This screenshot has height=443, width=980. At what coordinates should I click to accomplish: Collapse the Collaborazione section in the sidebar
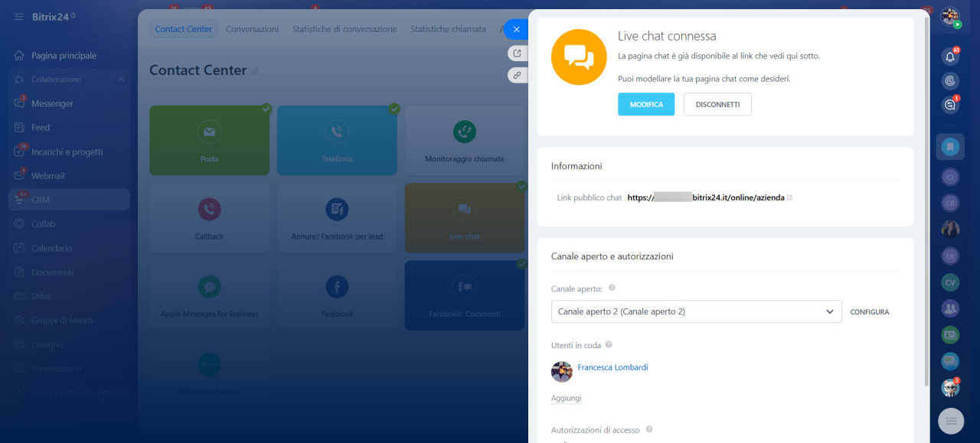[x=121, y=80]
